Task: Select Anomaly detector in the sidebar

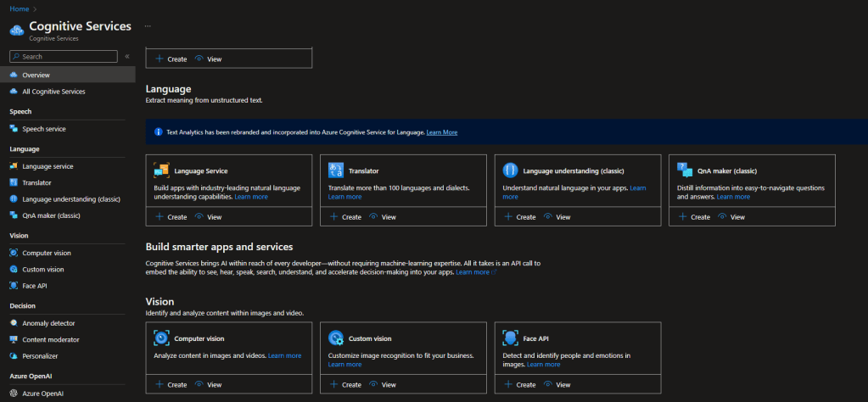Action: [x=48, y=323]
